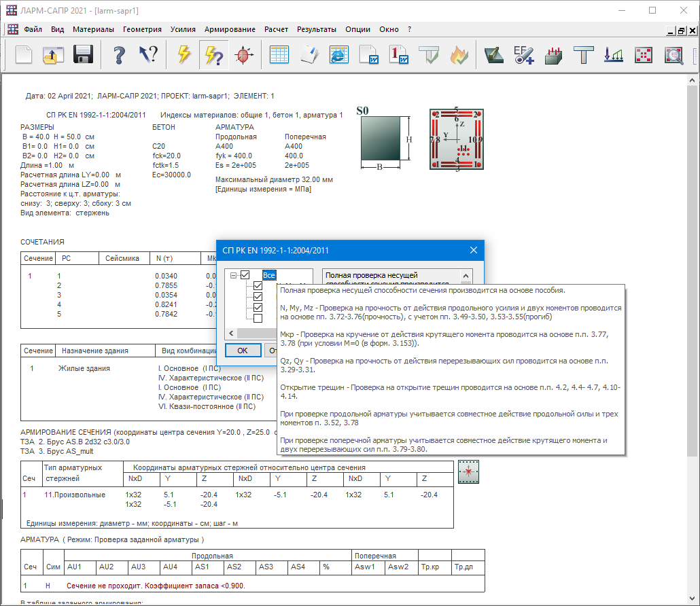Toggle the 'Все' root checkbox in dialog
The height and width of the screenshot is (606, 700).
point(245,275)
